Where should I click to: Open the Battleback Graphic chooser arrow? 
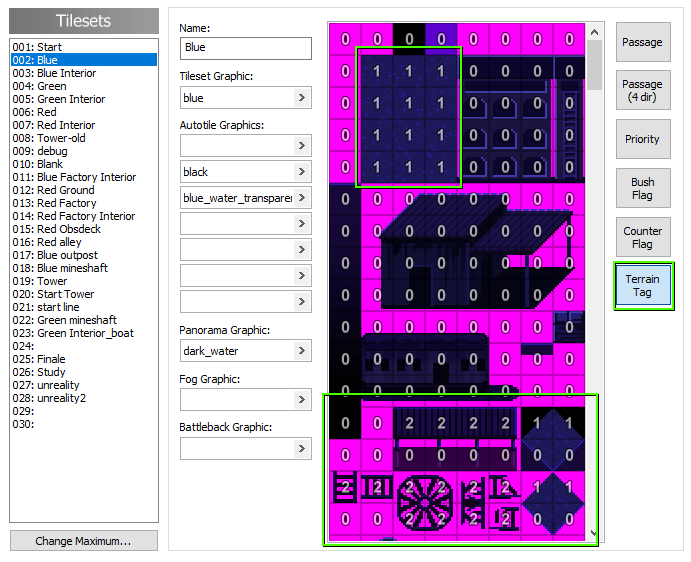[x=301, y=448]
